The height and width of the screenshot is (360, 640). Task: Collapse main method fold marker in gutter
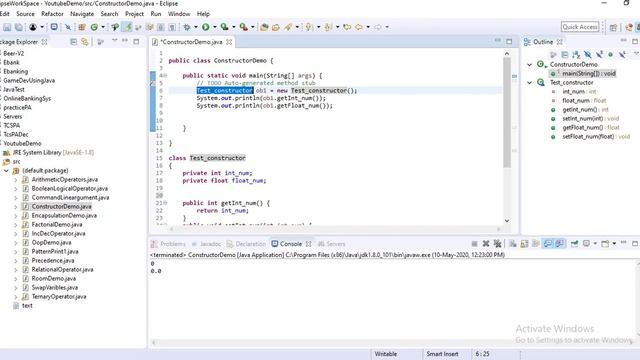pyautogui.click(x=165, y=76)
